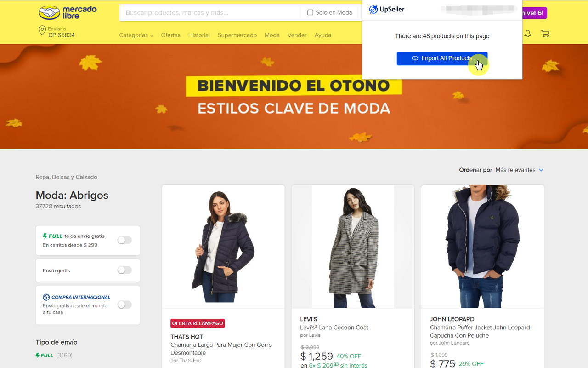Open the John Leopard puffer jacket thumbnail

coord(482,247)
